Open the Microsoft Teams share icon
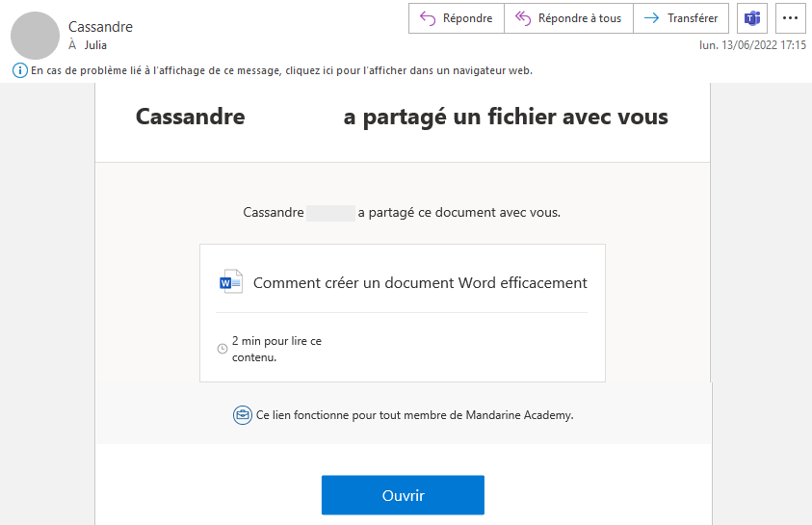The image size is (812, 525). pos(752,18)
